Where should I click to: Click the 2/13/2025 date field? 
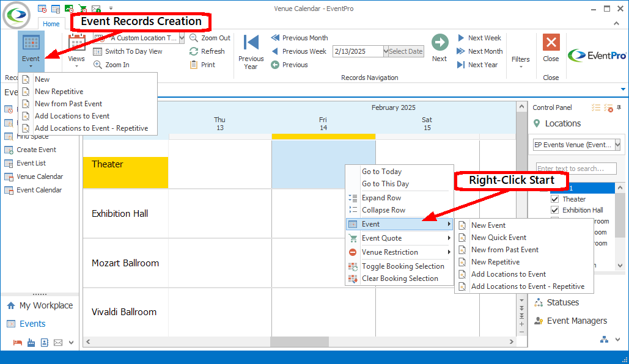click(358, 51)
